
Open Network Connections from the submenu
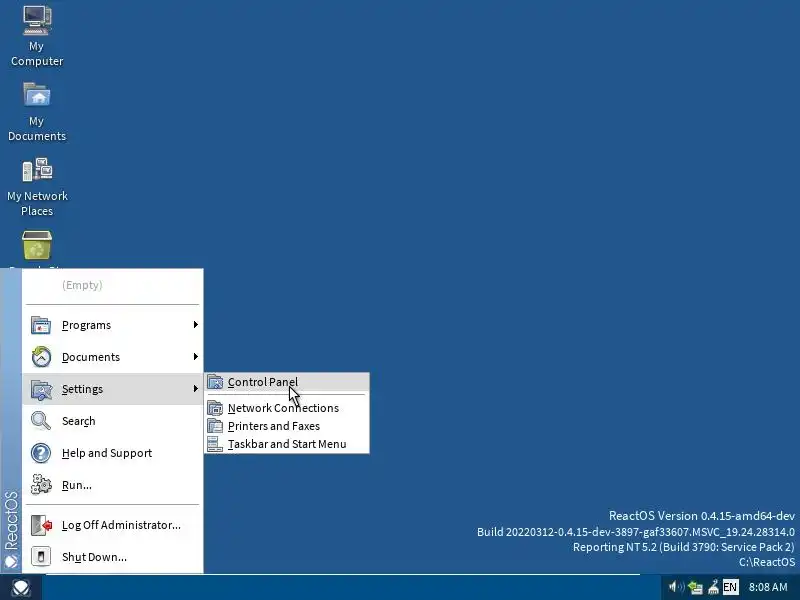click(x=287, y=408)
